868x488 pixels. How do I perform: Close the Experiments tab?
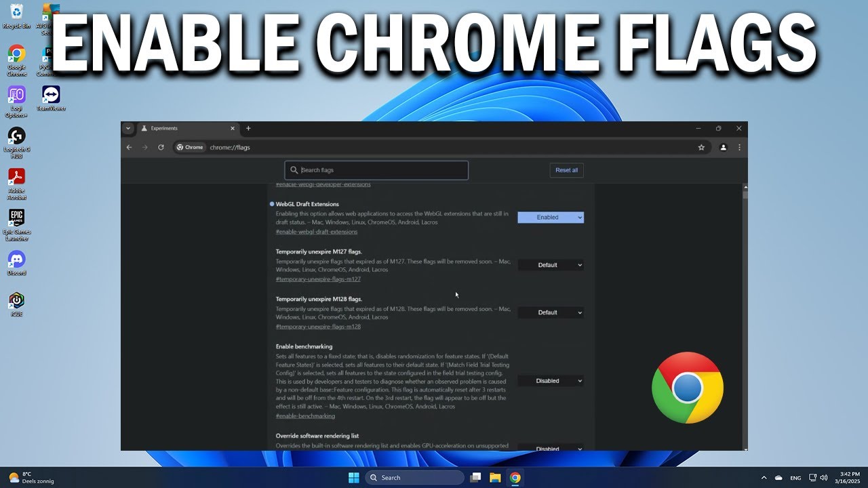point(233,128)
